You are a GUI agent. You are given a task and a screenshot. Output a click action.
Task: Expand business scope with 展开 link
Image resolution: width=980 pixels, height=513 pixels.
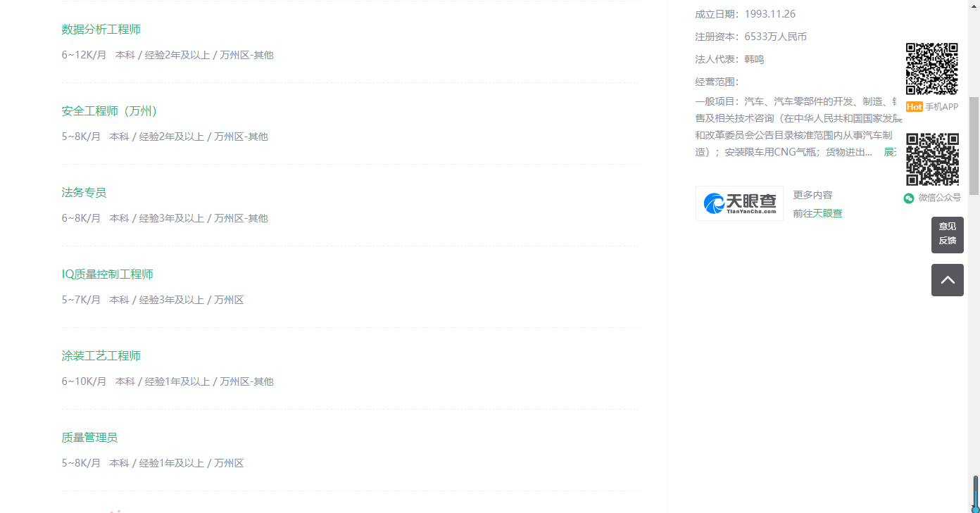click(x=890, y=152)
